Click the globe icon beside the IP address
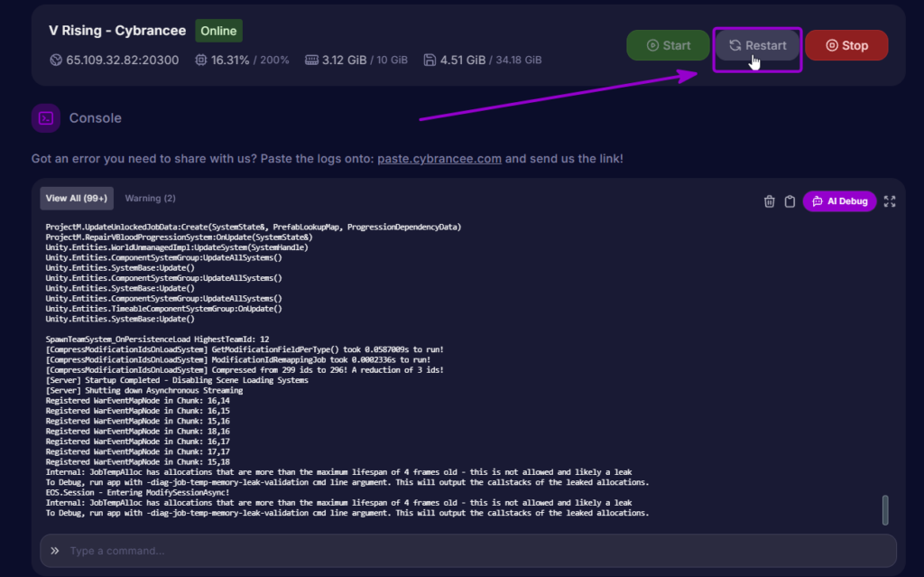 click(56, 60)
